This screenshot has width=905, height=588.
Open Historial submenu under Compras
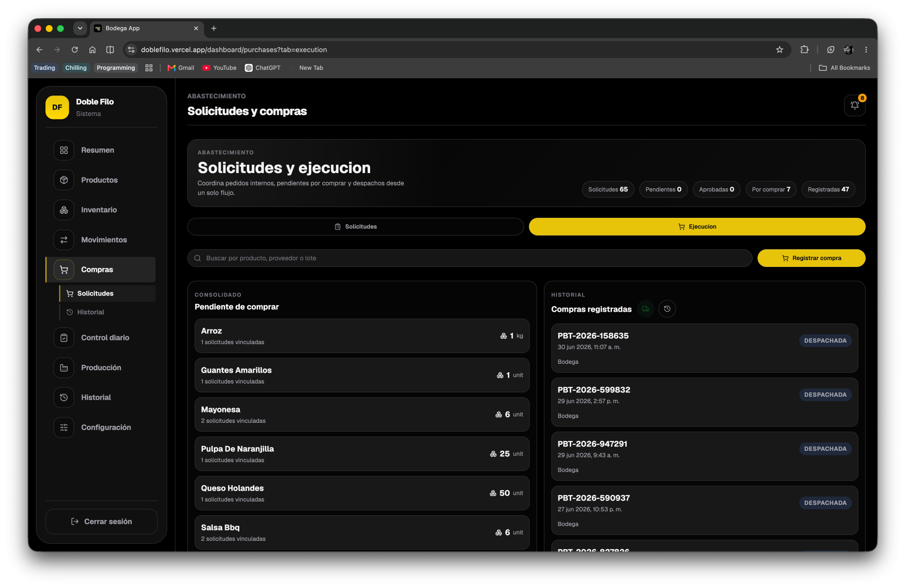108,312
